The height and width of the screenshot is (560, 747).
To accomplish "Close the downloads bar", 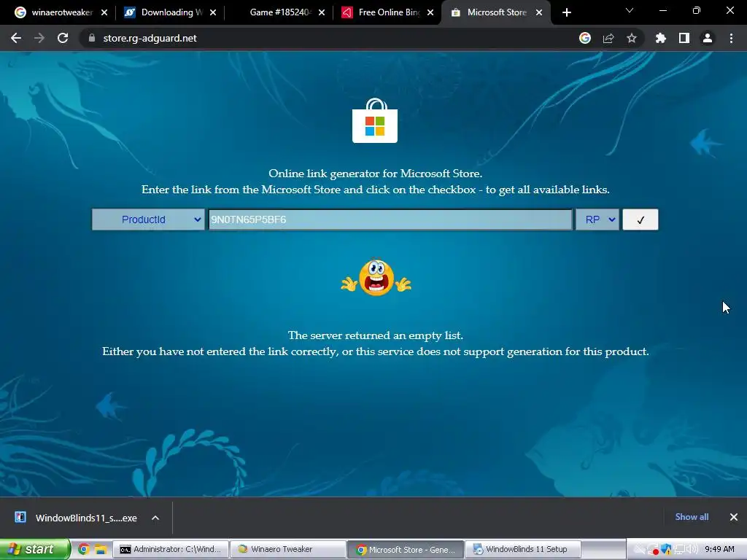I will point(734,517).
